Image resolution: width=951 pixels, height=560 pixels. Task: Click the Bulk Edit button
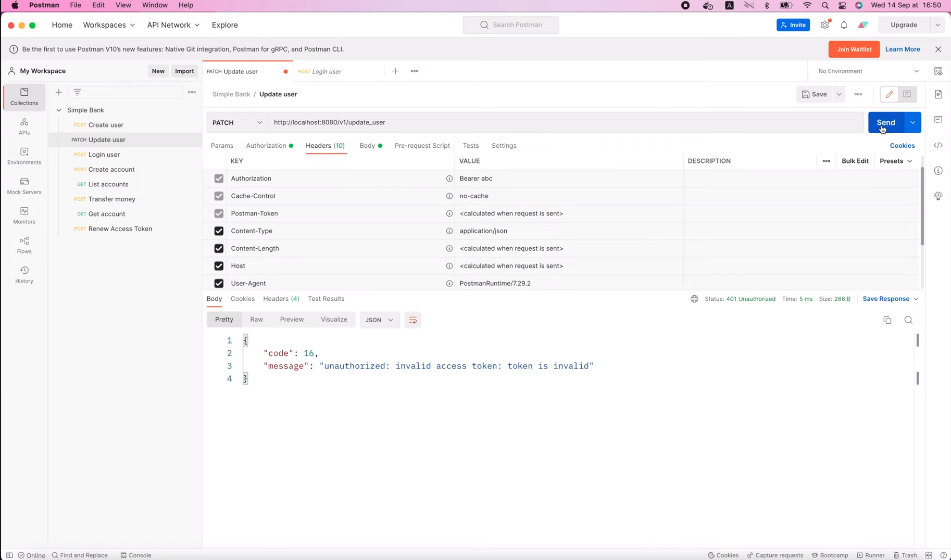(x=855, y=161)
